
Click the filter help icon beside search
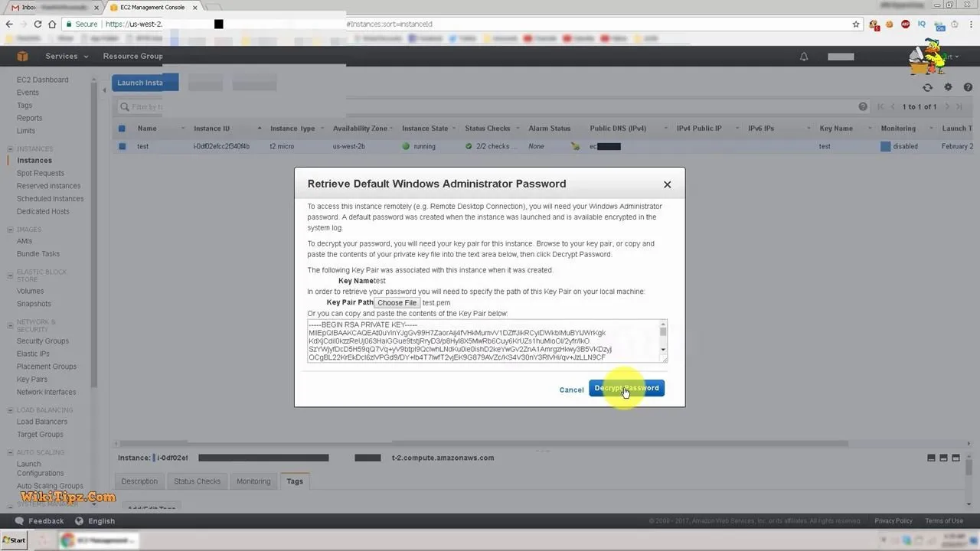(863, 107)
